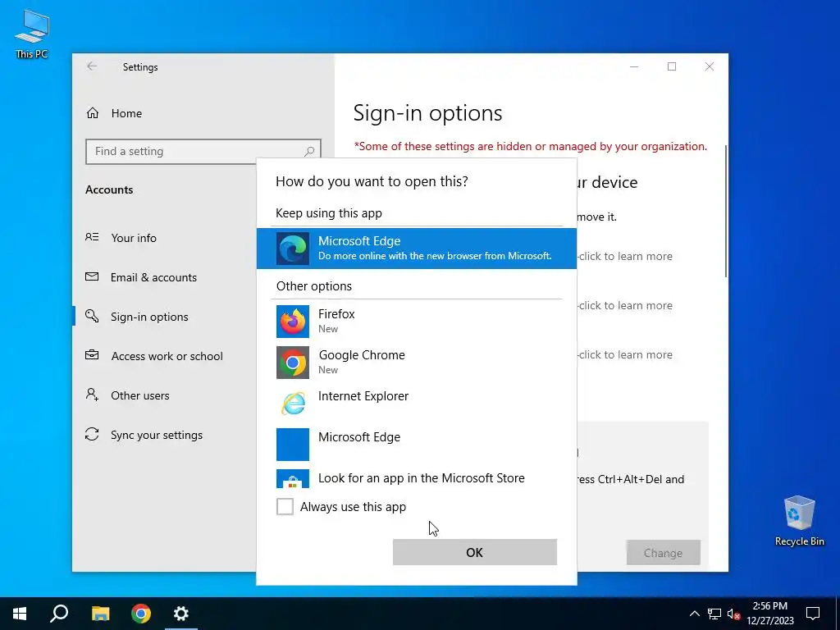Click the Email & accounts envelope icon
This screenshot has width=840, height=630.
click(92, 277)
